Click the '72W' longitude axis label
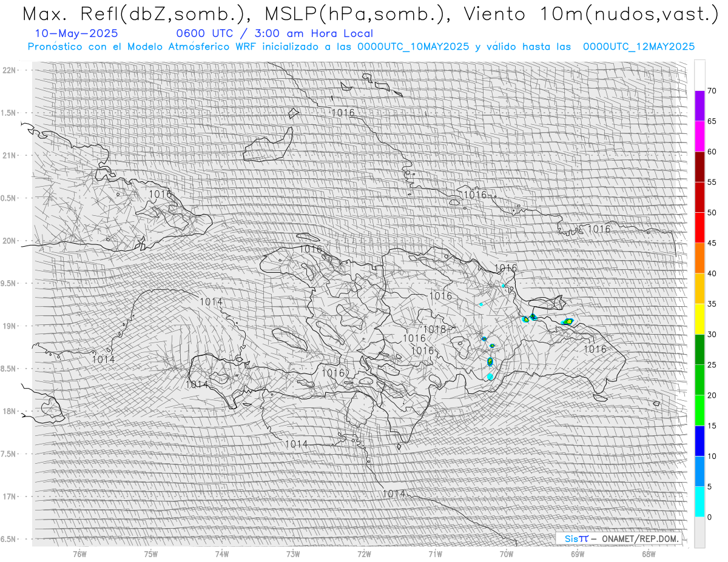 364,554
